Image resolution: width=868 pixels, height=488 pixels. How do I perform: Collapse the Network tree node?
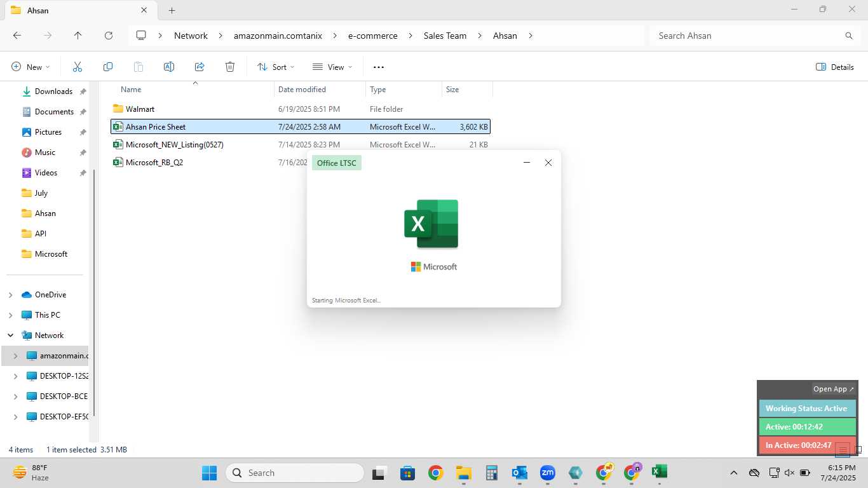(10, 335)
